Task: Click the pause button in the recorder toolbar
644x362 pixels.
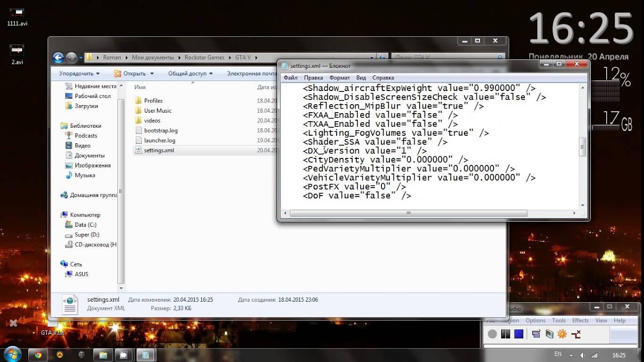Action: coord(505,334)
